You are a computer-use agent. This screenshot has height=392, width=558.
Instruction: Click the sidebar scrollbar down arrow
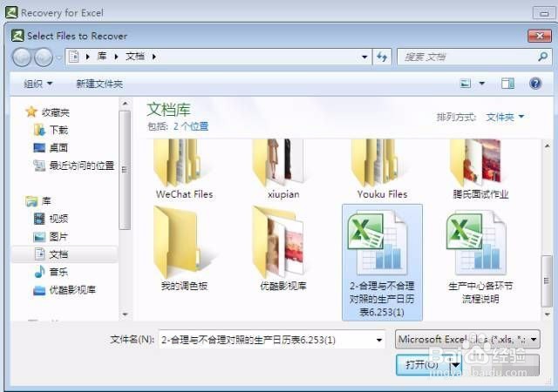point(125,314)
